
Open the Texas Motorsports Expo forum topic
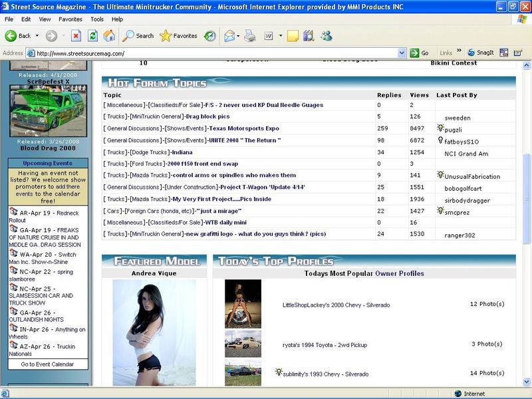click(244, 128)
